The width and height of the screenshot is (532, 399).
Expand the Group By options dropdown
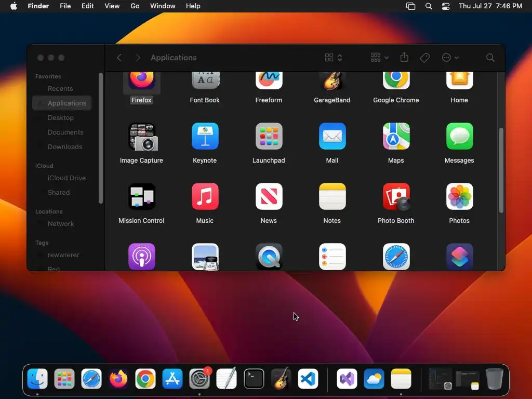coord(379,58)
